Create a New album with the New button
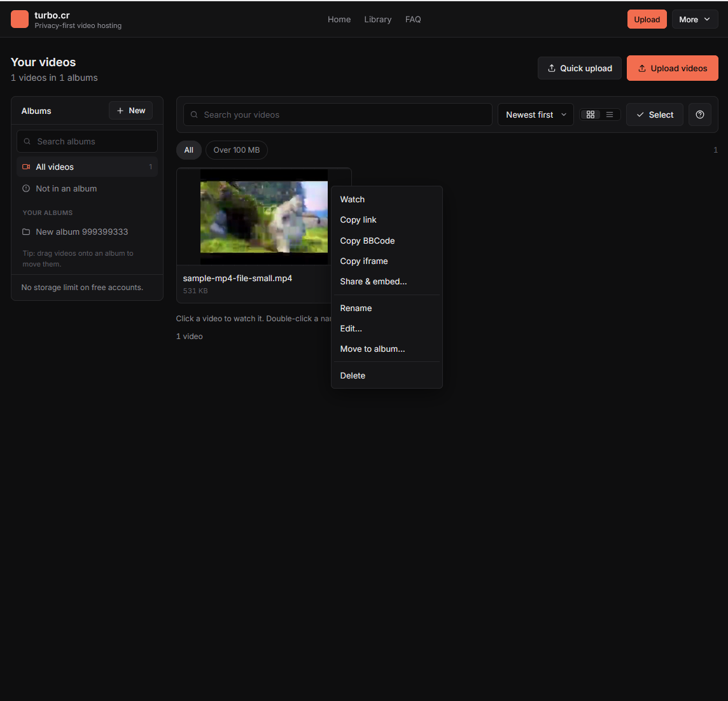 click(130, 111)
